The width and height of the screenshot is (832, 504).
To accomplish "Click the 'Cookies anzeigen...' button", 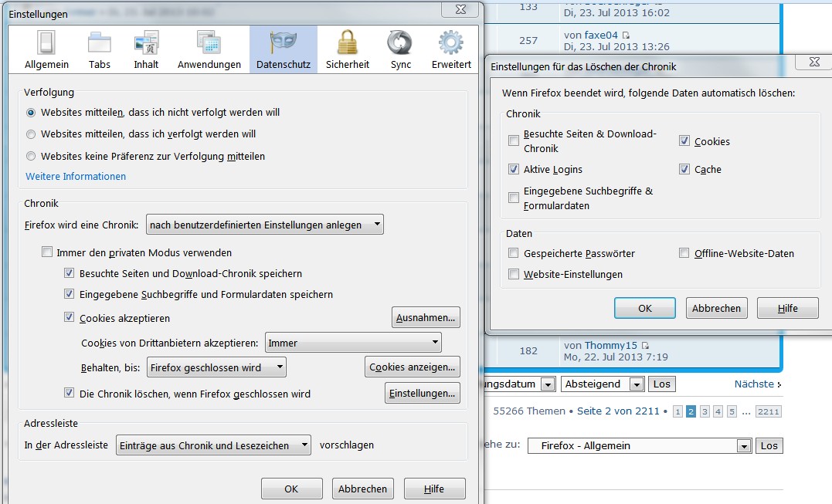I will [x=413, y=367].
